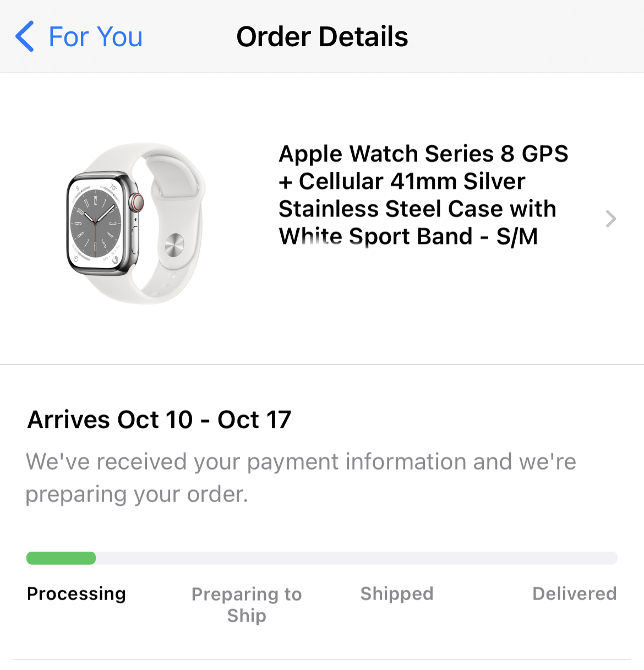Go back to For You

coord(95,37)
